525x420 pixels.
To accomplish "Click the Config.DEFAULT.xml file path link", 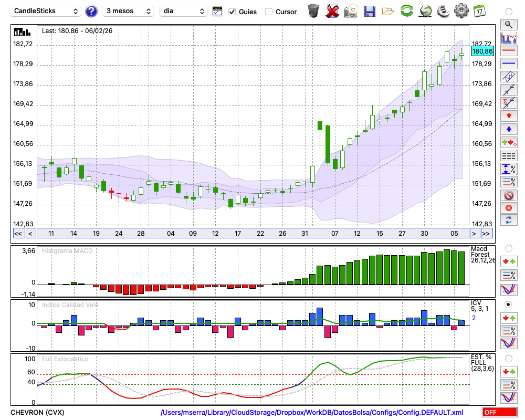I will pyautogui.click(x=312, y=412).
